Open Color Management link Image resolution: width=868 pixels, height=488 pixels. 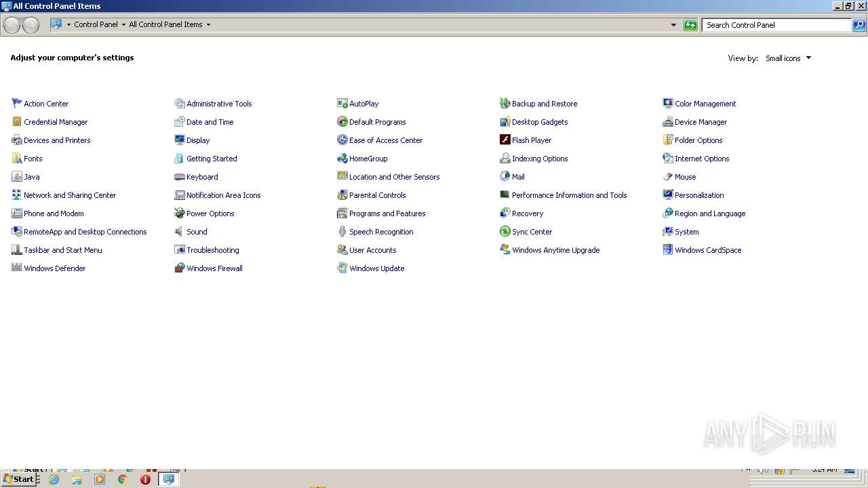pos(705,104)
